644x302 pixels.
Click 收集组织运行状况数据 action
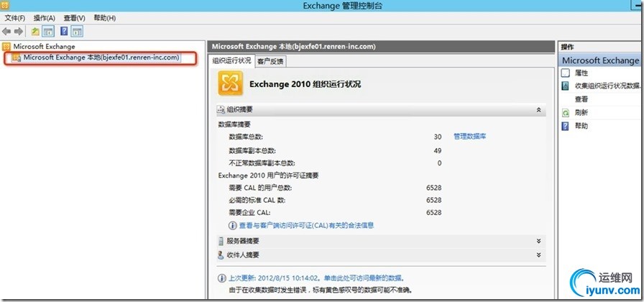(607, 86)
